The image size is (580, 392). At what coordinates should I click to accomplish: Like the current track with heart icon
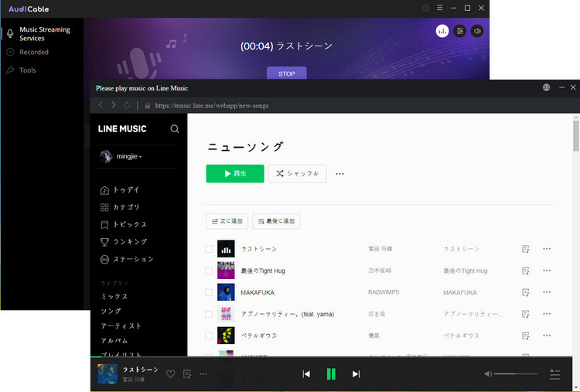point(171,374)
